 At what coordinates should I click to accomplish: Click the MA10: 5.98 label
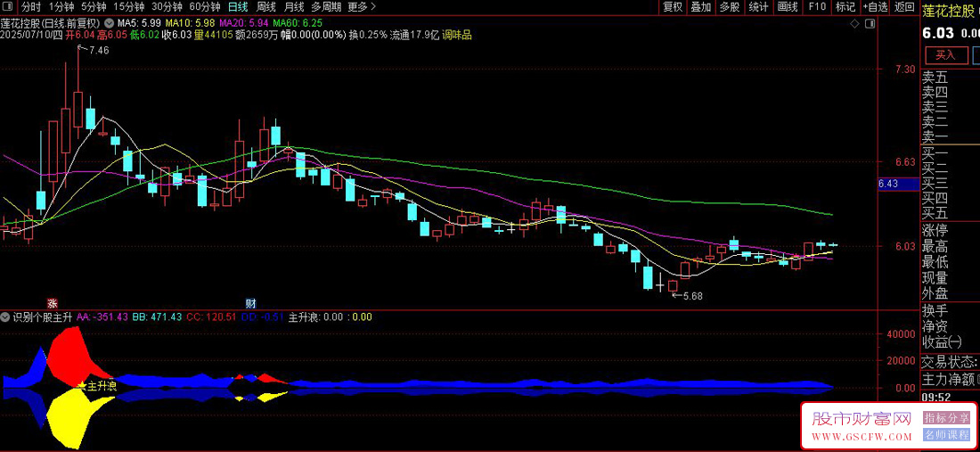pos(190,23)
